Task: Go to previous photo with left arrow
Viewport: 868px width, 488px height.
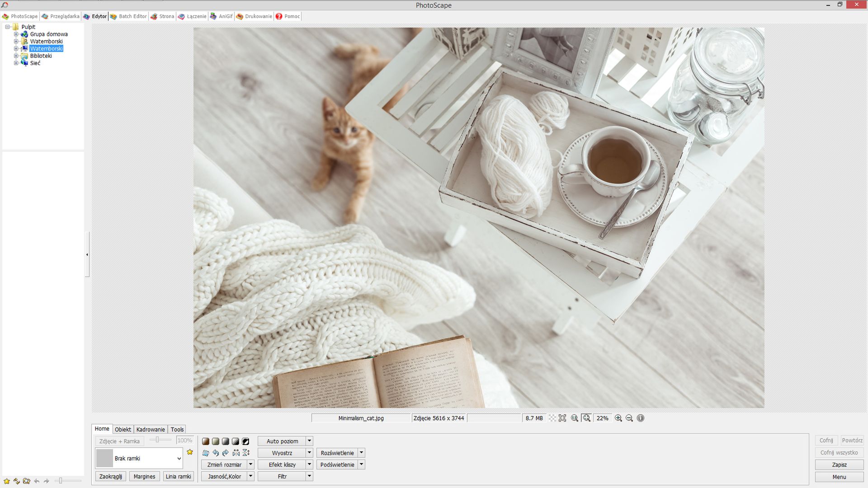Action: coord(37,481)
